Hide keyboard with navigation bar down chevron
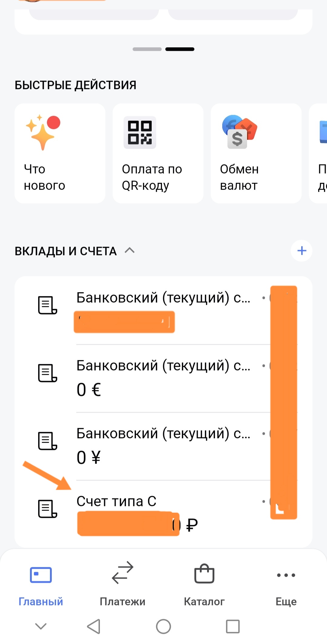Viewport: 327px width, 644px height. 41,626
